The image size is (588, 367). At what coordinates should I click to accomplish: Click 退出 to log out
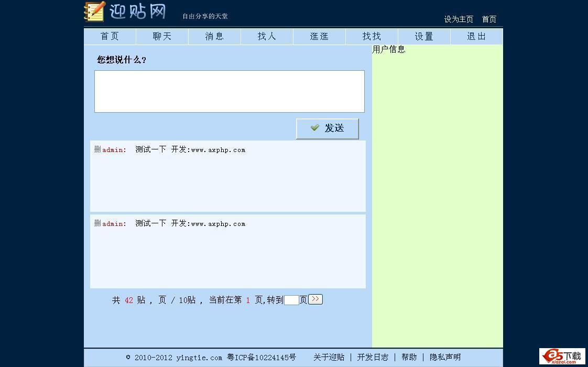[x=476, y=36]
